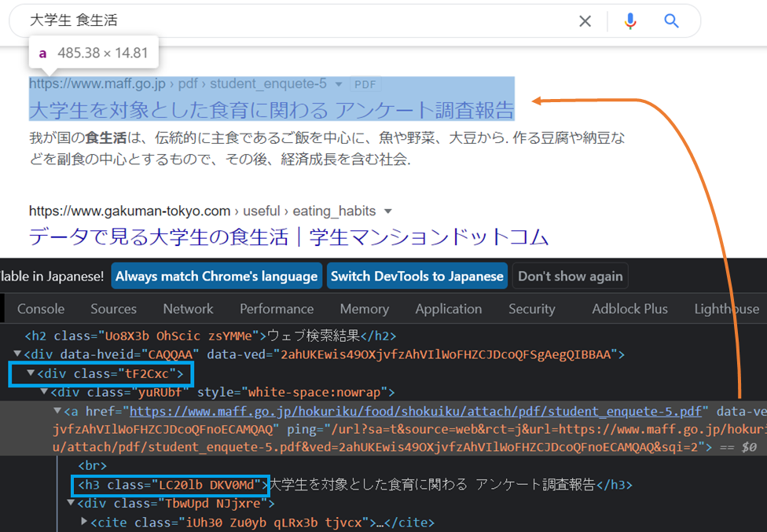Image resolution: width=767 pixels, height=532 pixels.
Task: Dismiss the banner with Don't show again
Action: tap(570, 276)
